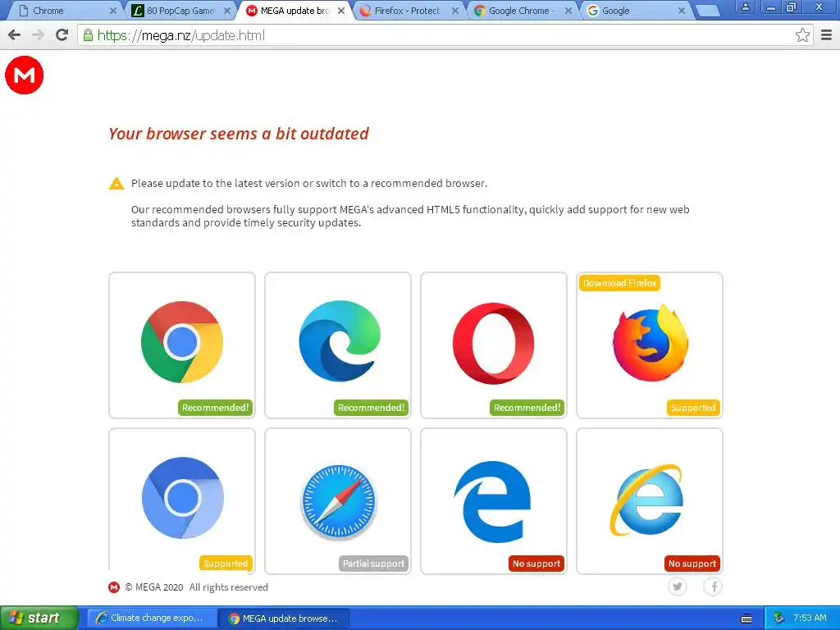
Task: Click legacy Edge's No support badge
Action: pos(536,564)
